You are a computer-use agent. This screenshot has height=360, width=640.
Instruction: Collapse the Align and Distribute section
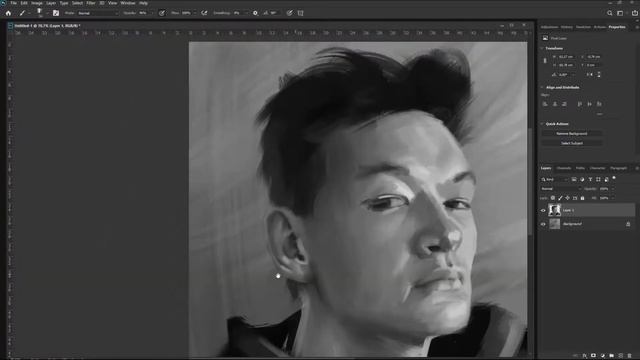coord(542,87)
